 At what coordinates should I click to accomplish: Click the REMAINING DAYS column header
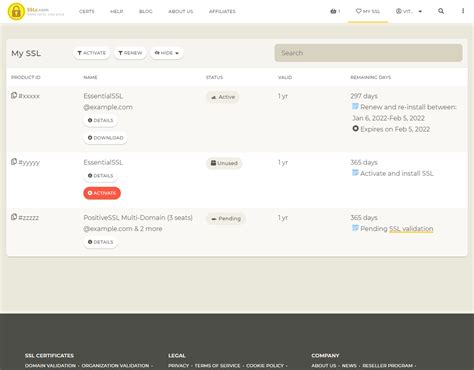click(x=371, y=77)
